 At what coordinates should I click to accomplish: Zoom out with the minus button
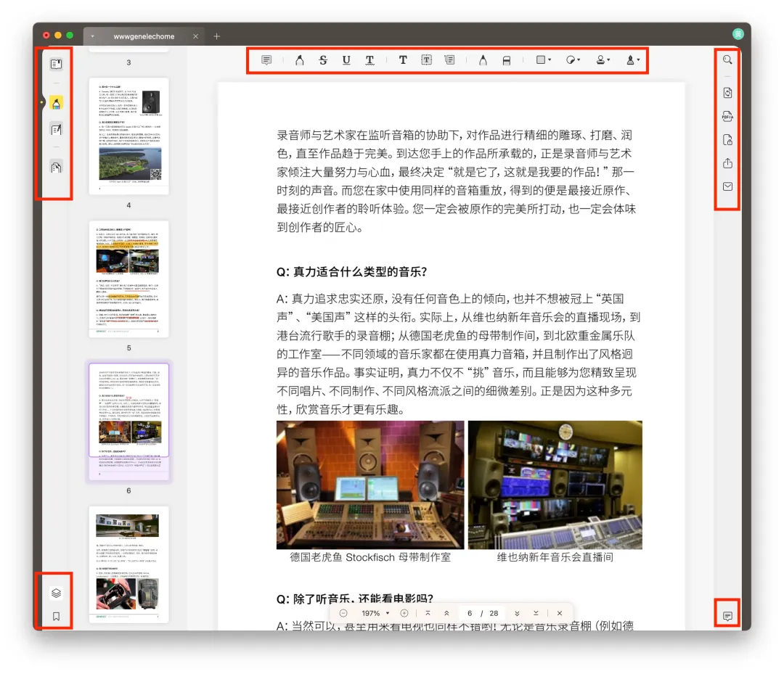click(343, 613)
